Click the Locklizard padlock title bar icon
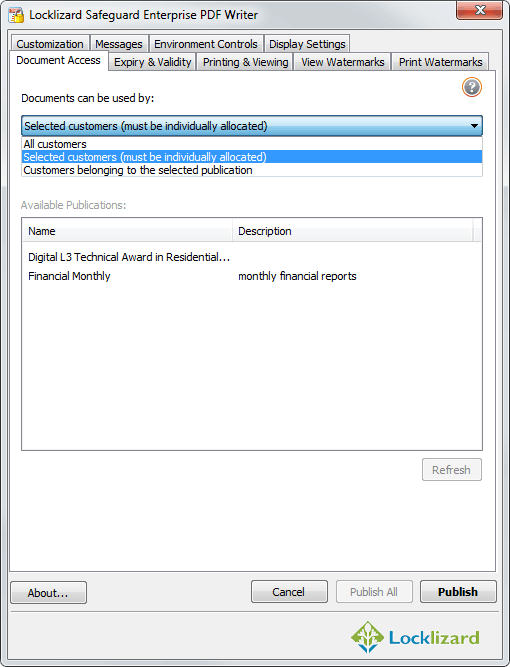The image size is (510, 667). coord(16,15)
